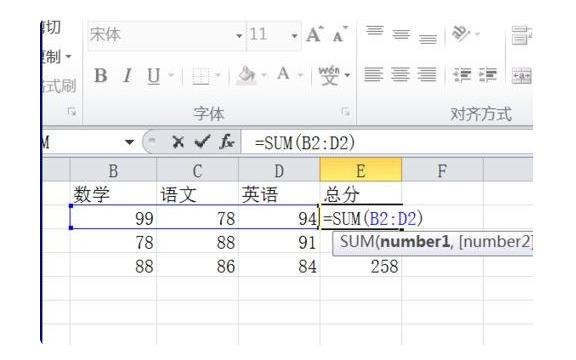The height and width of the screenshot is (360, 576).
Task: Click cell containing 英语
Action: click(279, 194)
